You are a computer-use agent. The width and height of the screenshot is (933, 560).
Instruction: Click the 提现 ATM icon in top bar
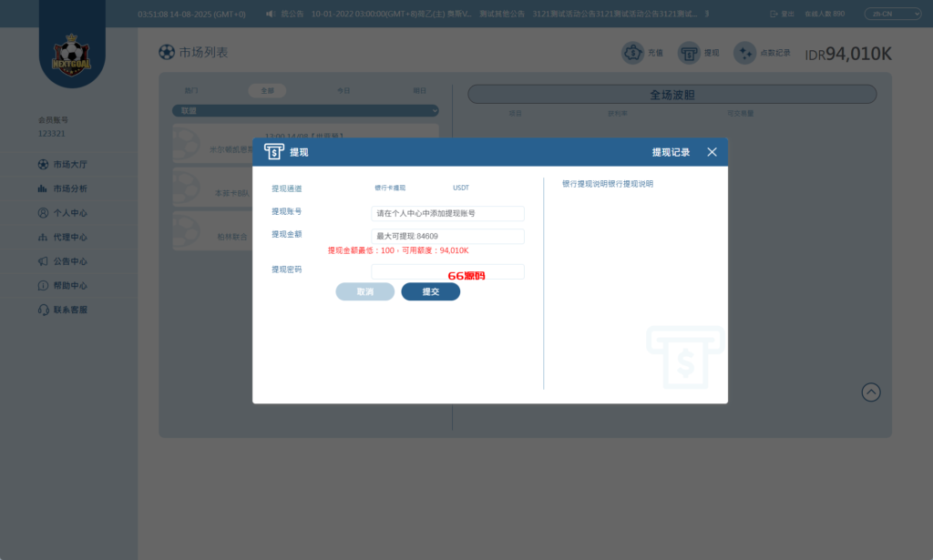(x=689, y=53)
